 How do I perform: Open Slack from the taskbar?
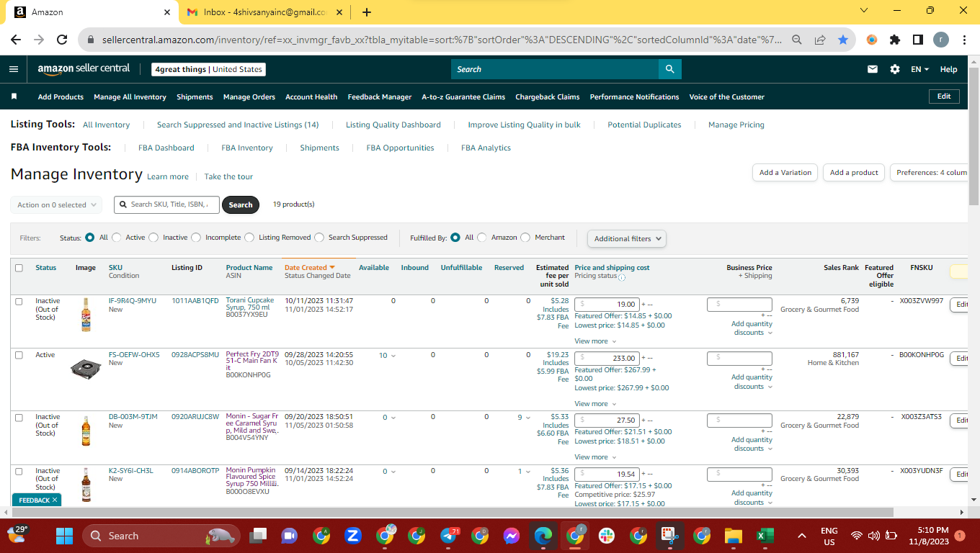coord(606,536)
